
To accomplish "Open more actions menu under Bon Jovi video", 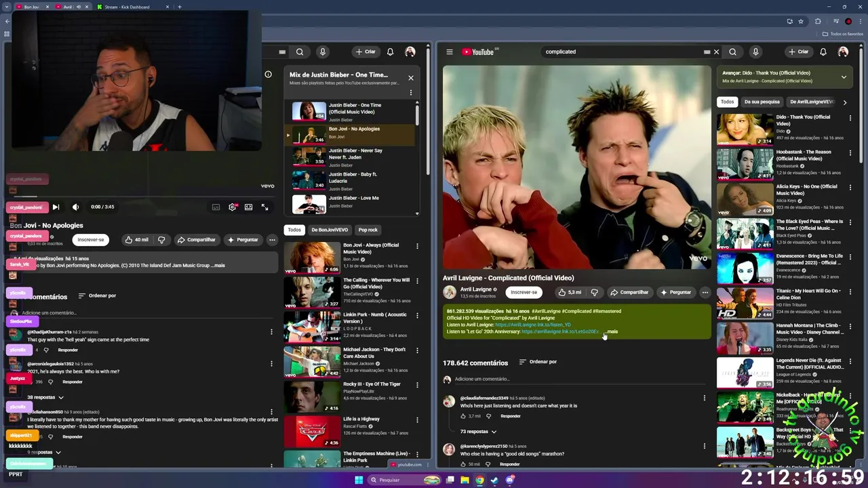I will (272, 239).
